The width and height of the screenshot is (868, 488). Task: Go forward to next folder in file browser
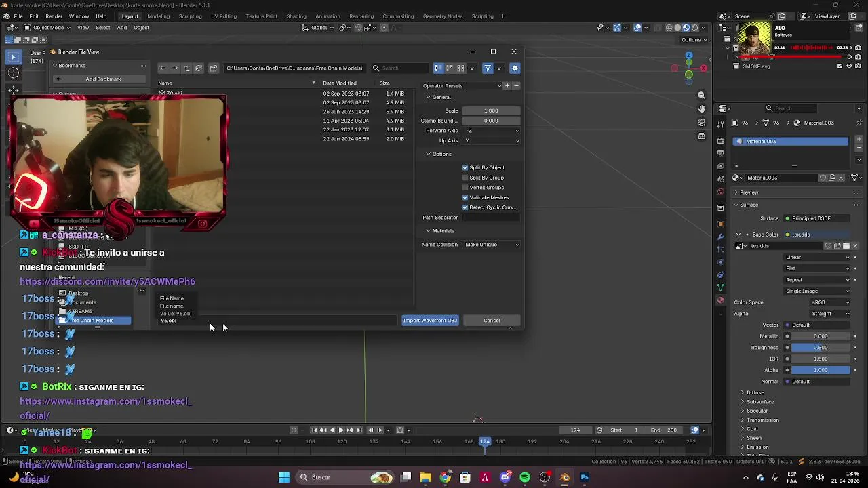pyautogui.click(x=175, y=68)
